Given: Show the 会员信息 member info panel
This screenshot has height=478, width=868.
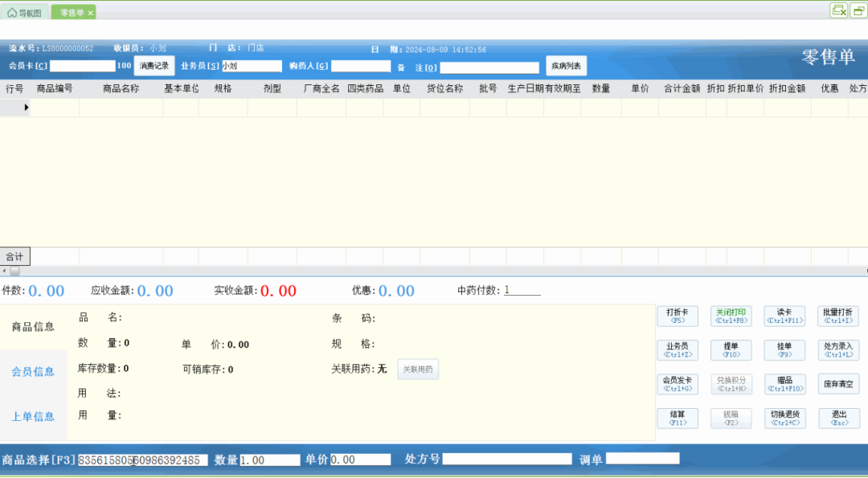Looking at the screenshot, I should 33,372.
